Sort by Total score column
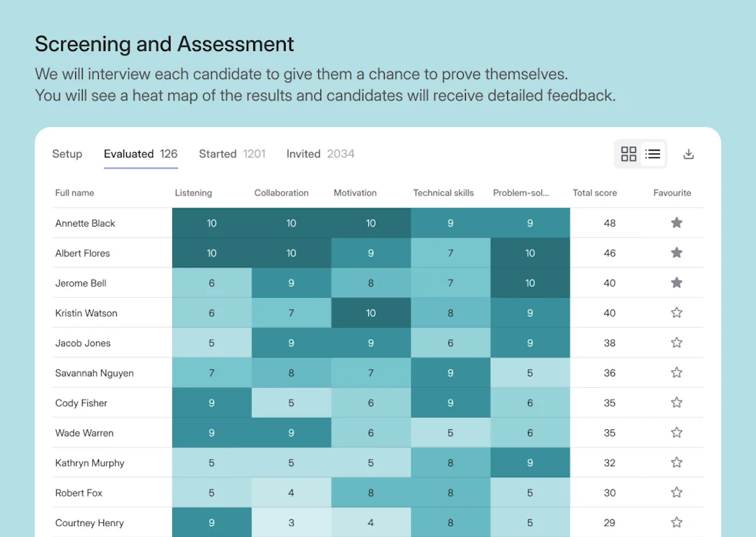This screenshot has width=756, height=537. point(594,193)
